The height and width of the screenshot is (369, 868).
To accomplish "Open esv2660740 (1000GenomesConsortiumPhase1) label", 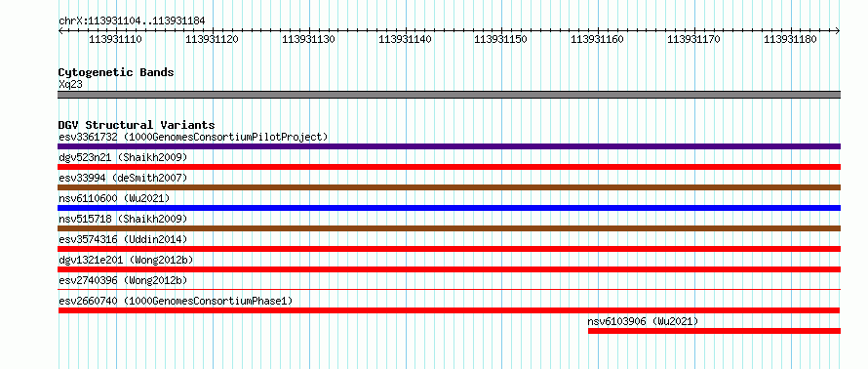I will click(176, 301).
